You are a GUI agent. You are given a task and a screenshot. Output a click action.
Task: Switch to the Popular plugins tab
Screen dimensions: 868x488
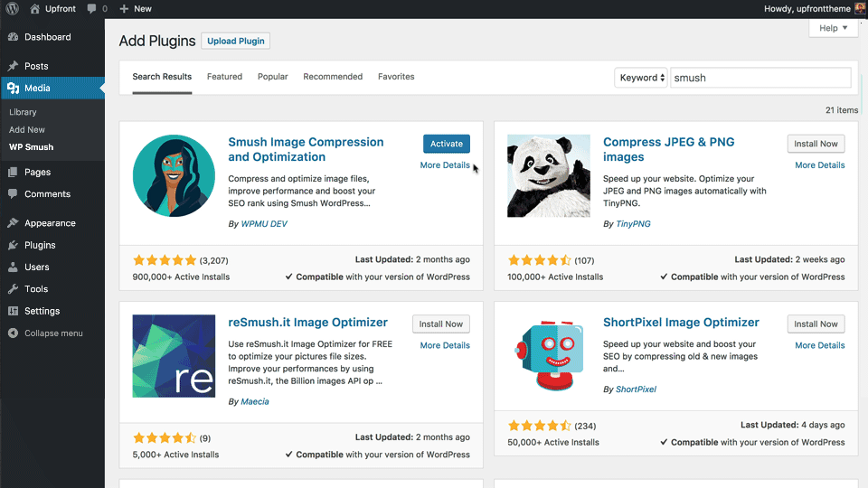coord(272,77)
